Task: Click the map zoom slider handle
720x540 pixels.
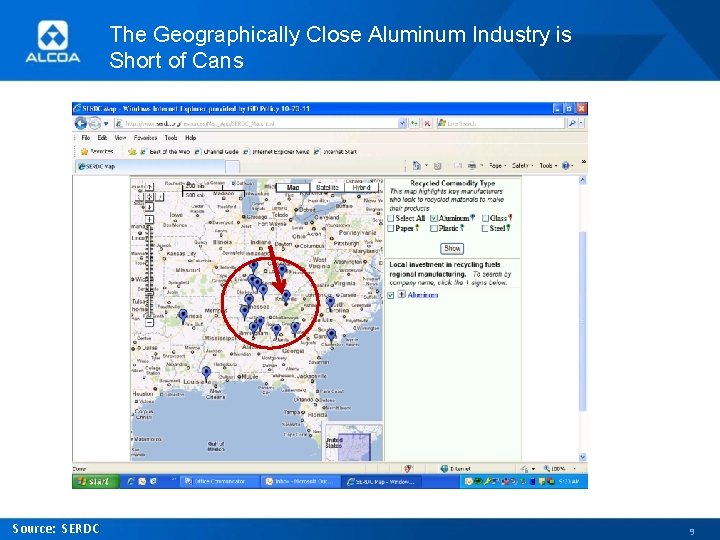Action: tap(149, 293)
